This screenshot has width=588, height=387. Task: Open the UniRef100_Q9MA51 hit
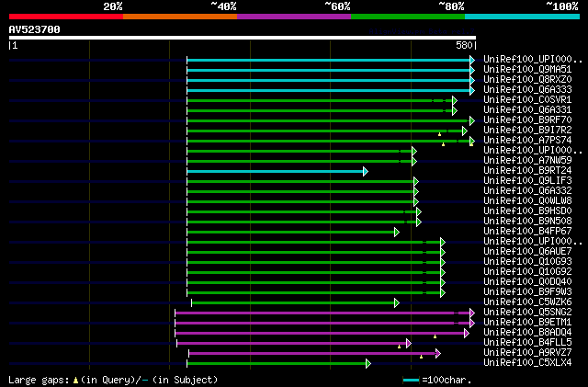527,70
